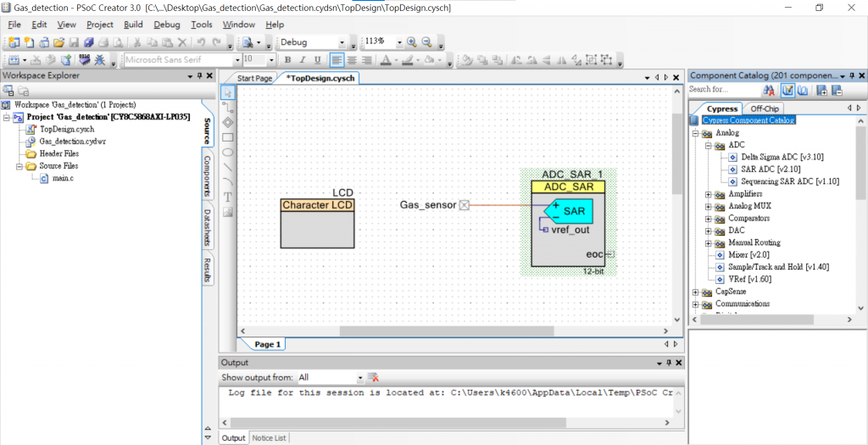Expand the Comparators tree node
The image size is (868, 445).
708,219
